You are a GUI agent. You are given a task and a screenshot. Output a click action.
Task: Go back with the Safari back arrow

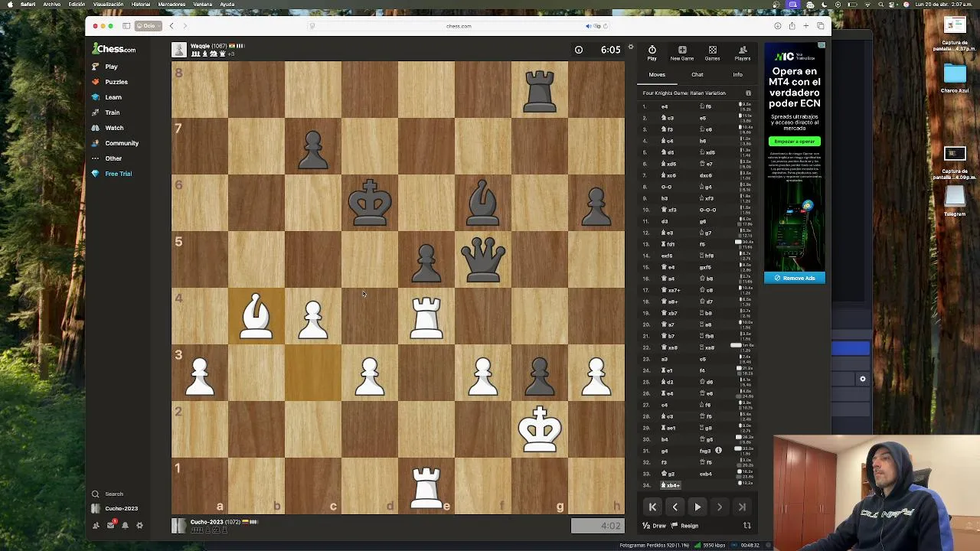tap(171, 26)
